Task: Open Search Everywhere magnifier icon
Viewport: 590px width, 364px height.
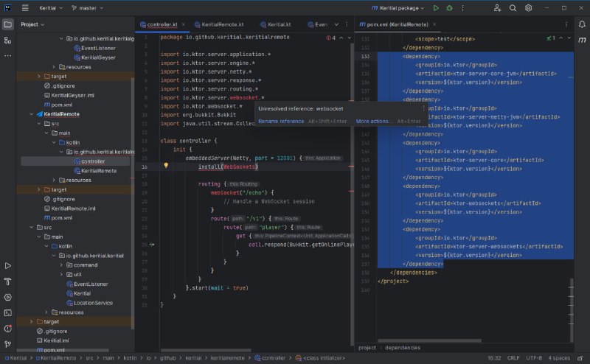Action: click(513, 8)
